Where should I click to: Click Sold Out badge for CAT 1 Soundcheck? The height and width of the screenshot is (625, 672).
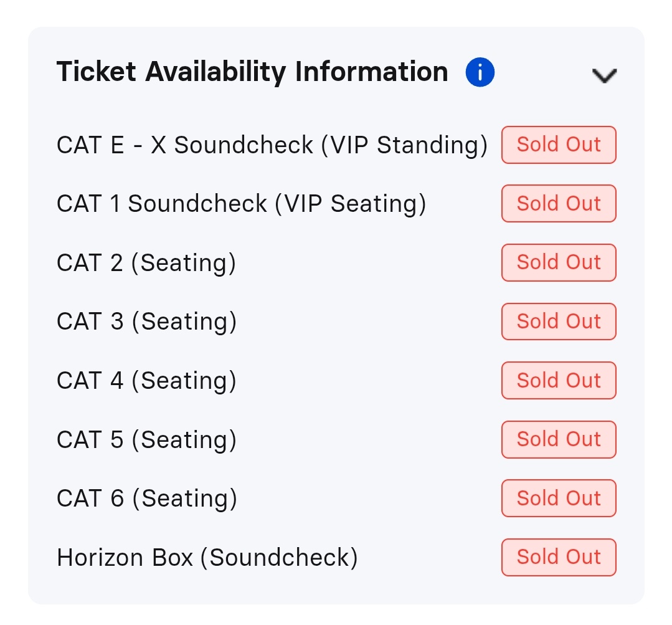point(559,204)
